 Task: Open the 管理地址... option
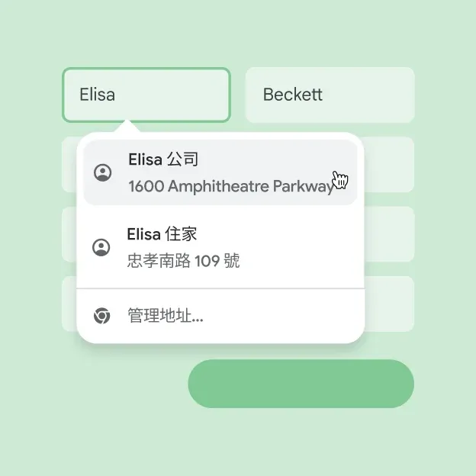[x=166, y=316]
